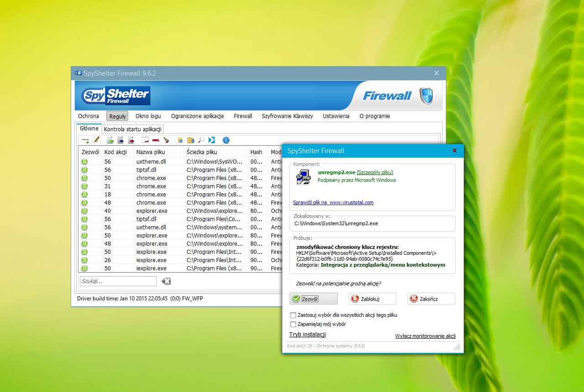The image size is (584, 392).
Task: Switch to the Główne tab
Action: coord(89,129)
